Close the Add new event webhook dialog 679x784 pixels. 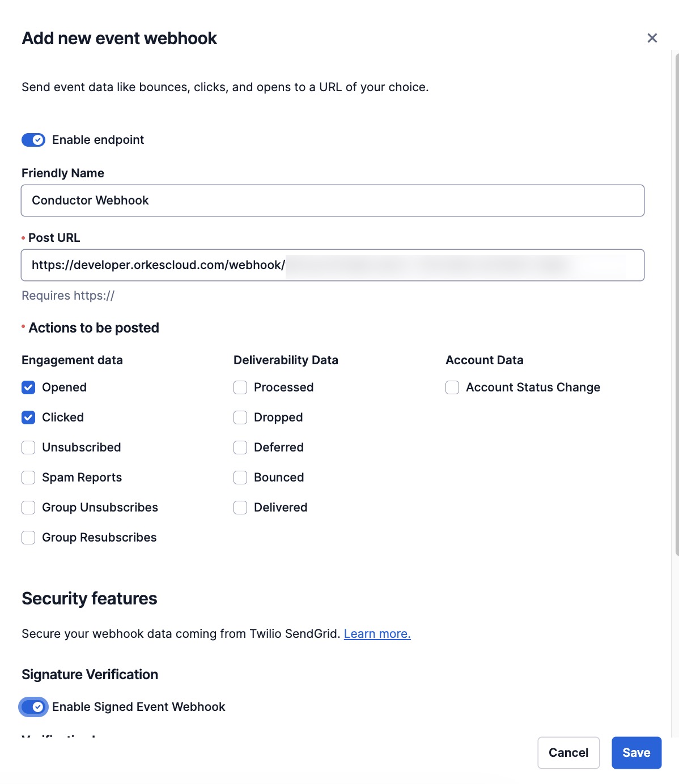[x=652, y=38]
